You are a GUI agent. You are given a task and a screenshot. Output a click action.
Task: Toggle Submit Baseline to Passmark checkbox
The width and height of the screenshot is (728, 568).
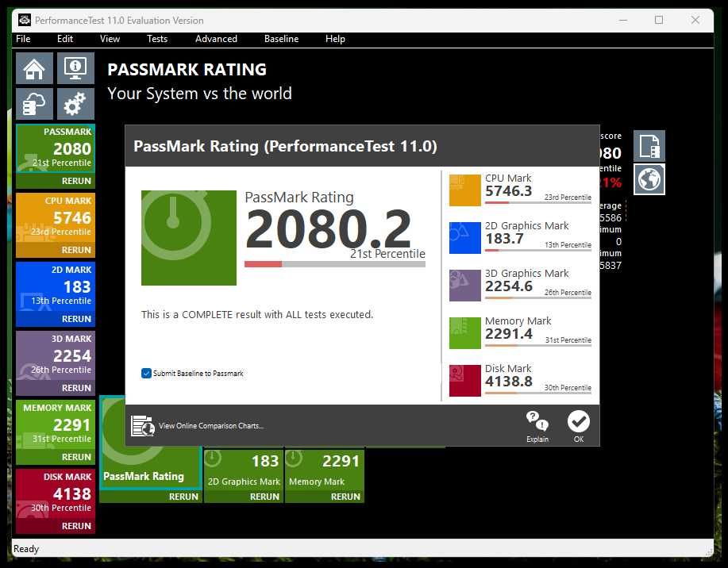click(x=146, y=374)
